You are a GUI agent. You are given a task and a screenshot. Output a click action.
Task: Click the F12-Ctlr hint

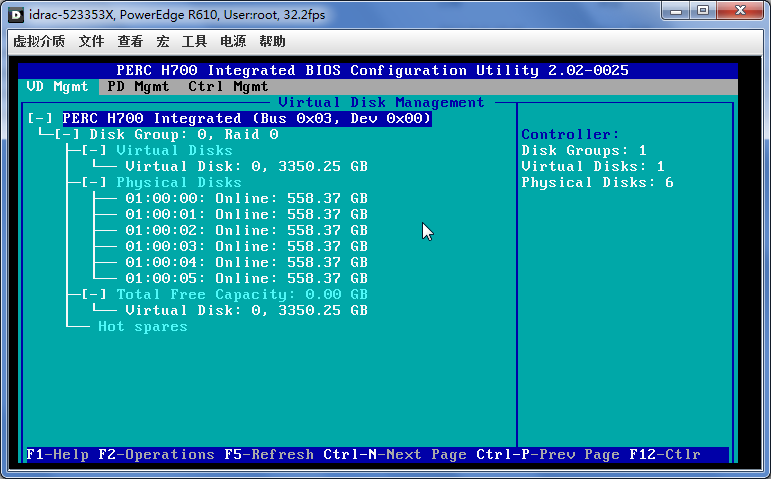click(x=665, y=454)
